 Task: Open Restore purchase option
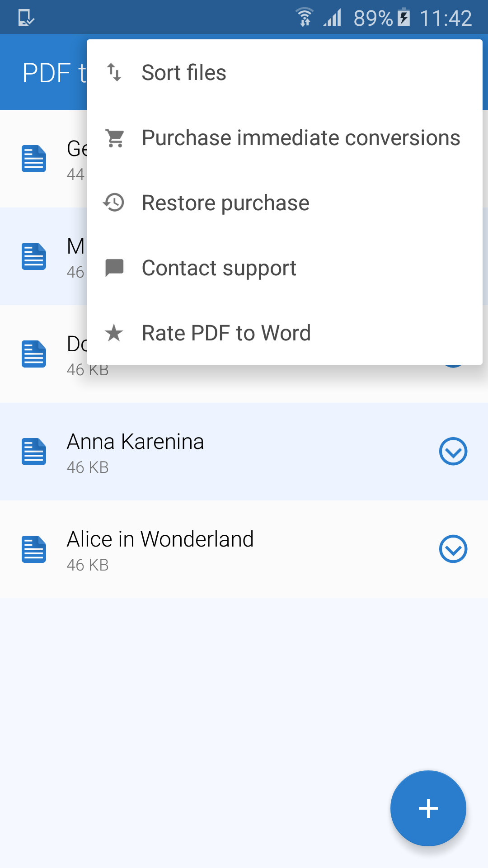[x=285, y=203]
